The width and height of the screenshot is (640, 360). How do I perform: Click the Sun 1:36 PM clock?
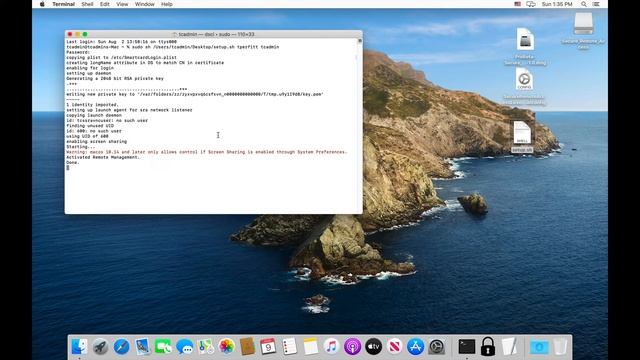tap(557, 4)
